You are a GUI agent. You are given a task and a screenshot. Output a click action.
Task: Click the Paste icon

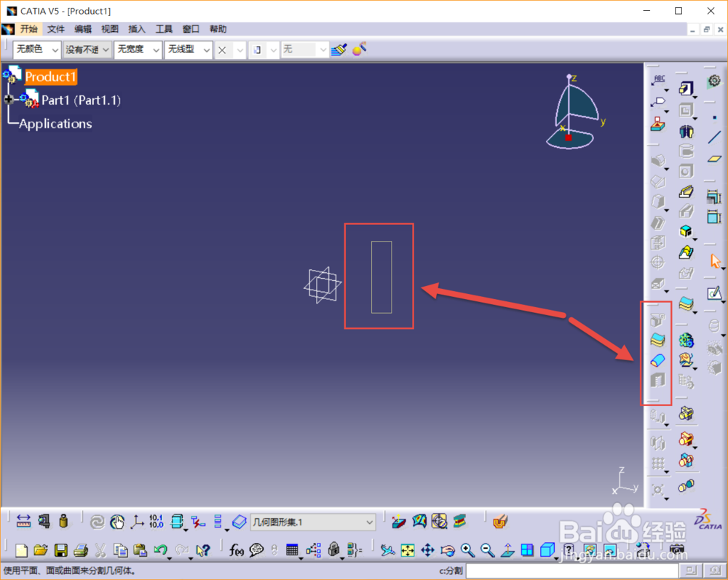141,550
